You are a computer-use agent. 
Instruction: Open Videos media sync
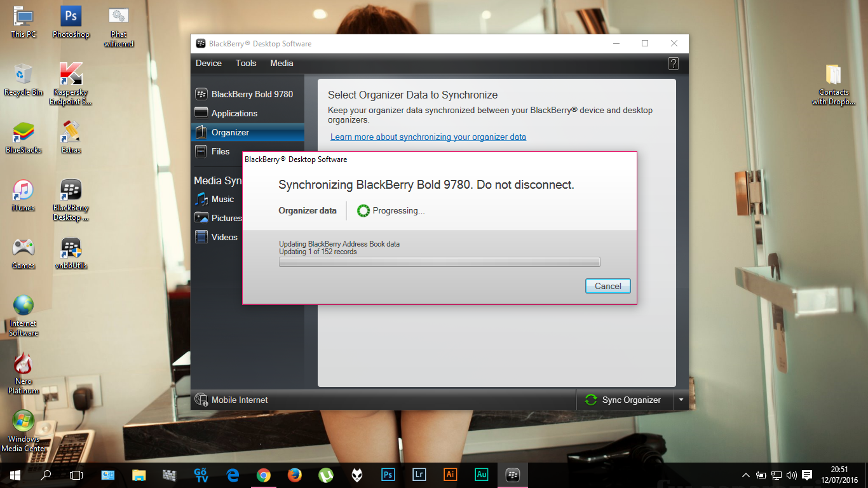click(217, 237)
